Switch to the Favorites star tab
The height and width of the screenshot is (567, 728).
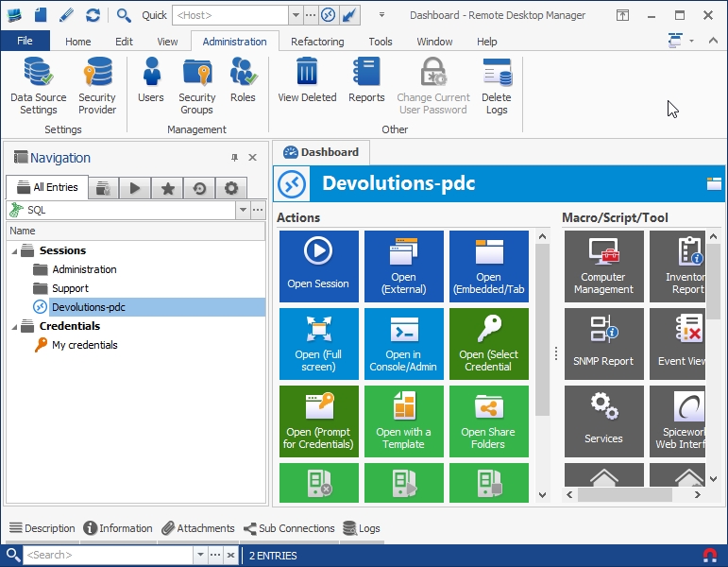click(x=167, y=188)
